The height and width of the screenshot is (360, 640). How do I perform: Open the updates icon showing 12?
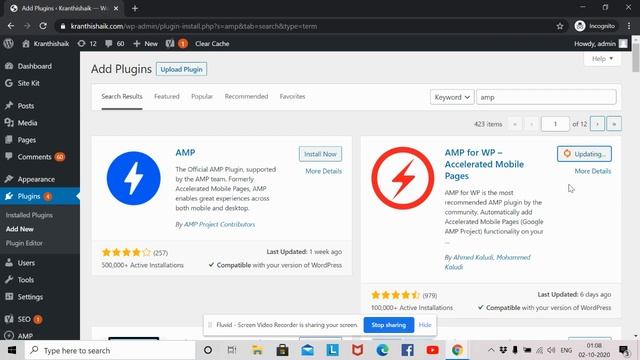(x=87, y=44)
